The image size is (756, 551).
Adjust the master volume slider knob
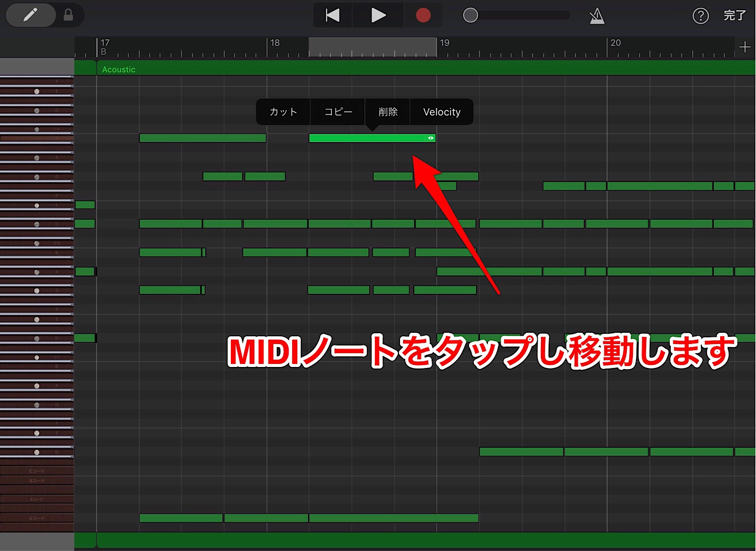(x=470, y=15)
